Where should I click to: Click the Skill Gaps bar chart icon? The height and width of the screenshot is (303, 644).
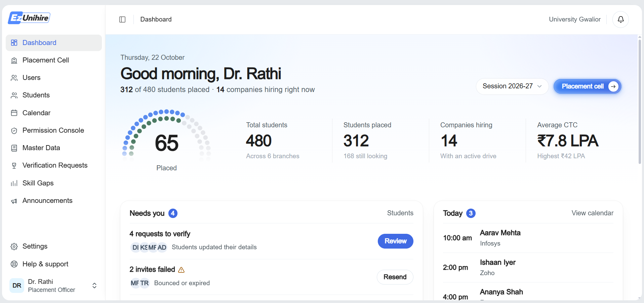(x=14, y=183)
